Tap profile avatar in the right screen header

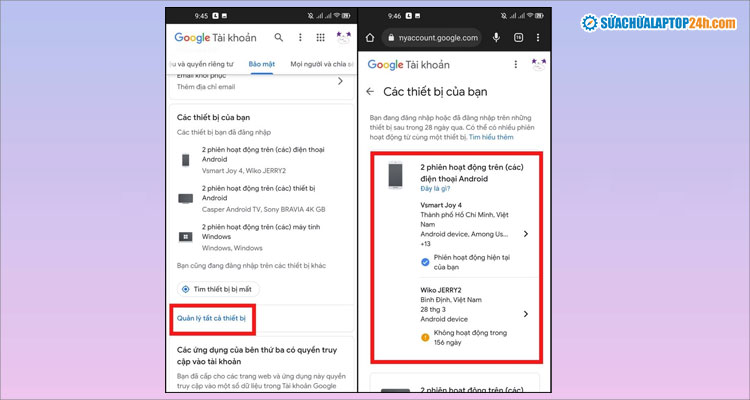[539, 65]
